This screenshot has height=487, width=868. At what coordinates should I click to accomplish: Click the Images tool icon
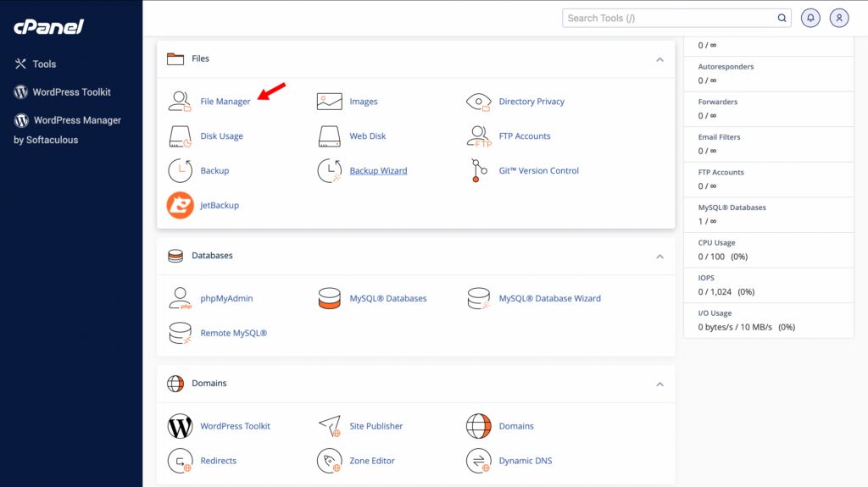tap(330, 102)
